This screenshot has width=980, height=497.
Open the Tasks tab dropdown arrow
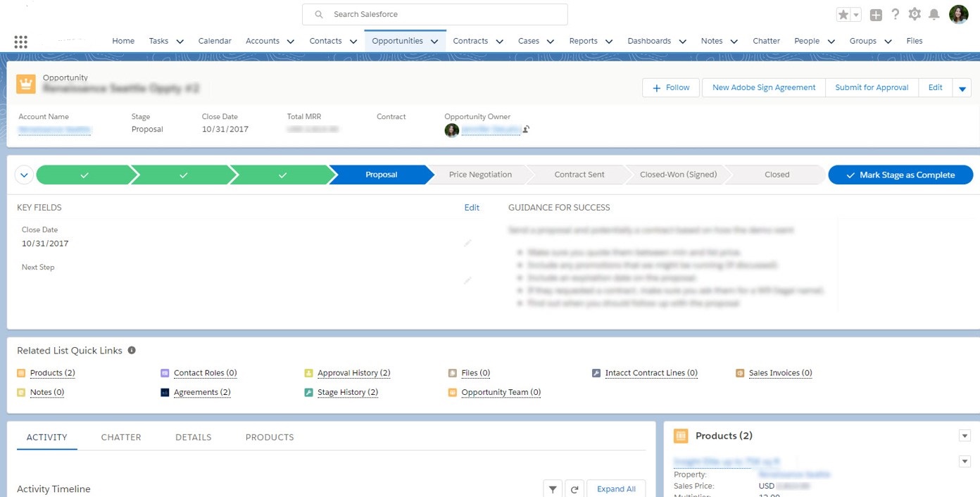coord(180,42)
